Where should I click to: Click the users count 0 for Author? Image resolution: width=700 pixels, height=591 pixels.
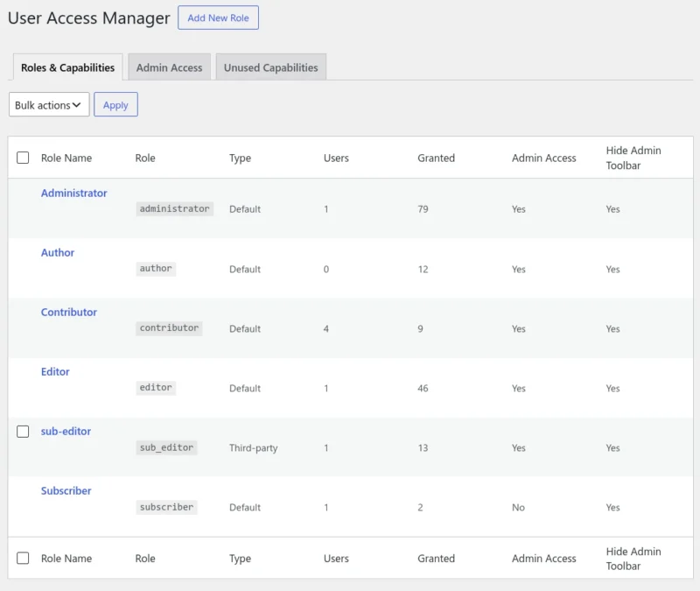coord(326,269)
